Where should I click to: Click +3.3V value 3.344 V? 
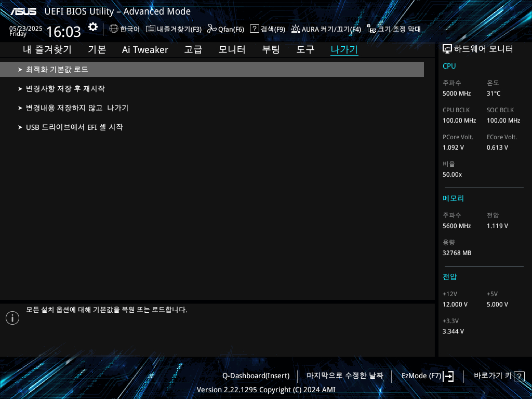[x=453, y=331]
